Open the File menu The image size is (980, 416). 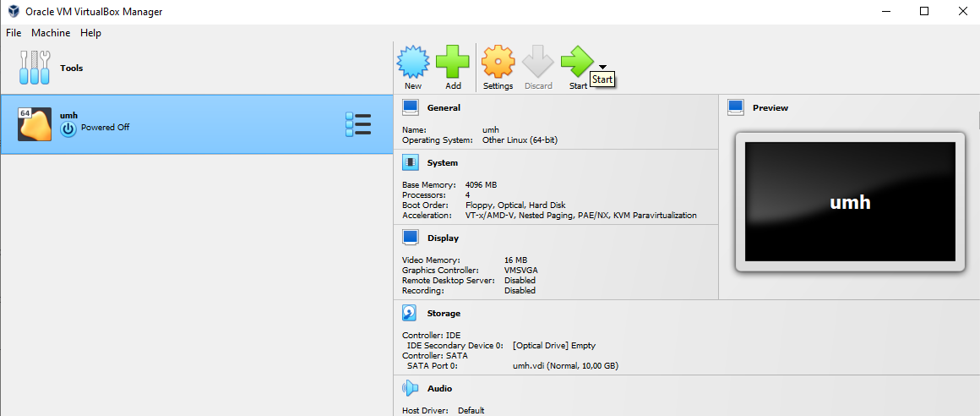(14, 33)
